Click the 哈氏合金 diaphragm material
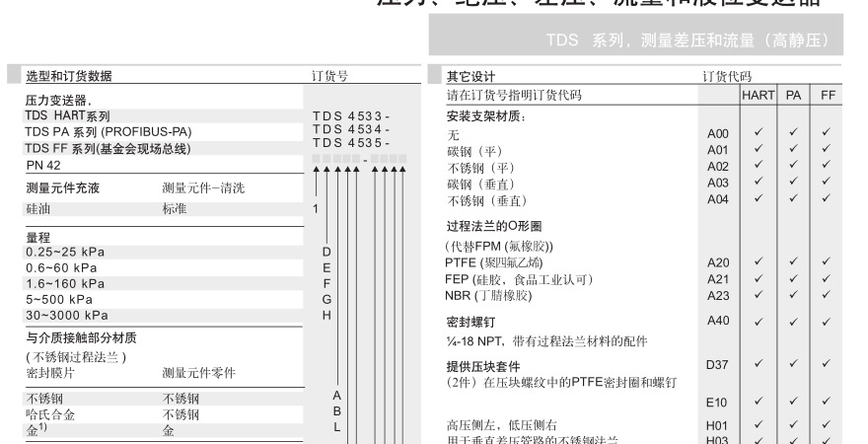 pyautogui.click(x=50, y=414)
